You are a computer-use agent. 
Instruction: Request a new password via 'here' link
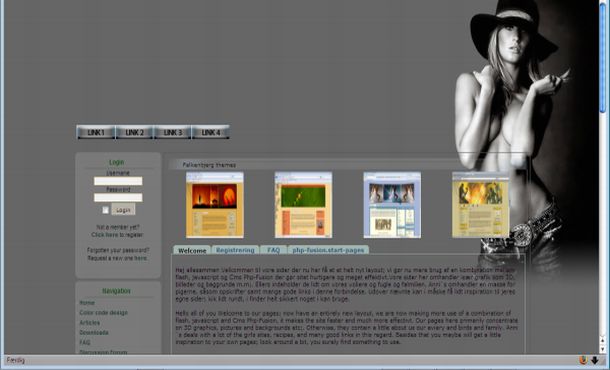[141, 258]
